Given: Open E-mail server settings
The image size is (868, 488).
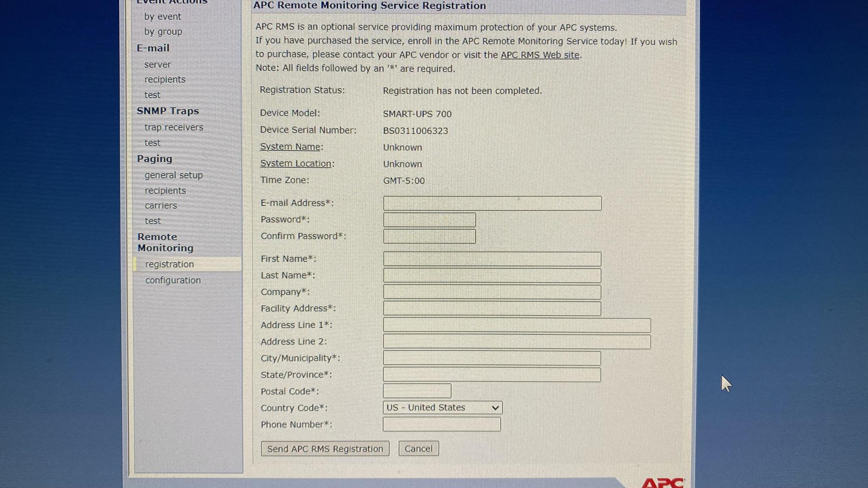Looking at the screenshot, I should [x=157, y=64].
